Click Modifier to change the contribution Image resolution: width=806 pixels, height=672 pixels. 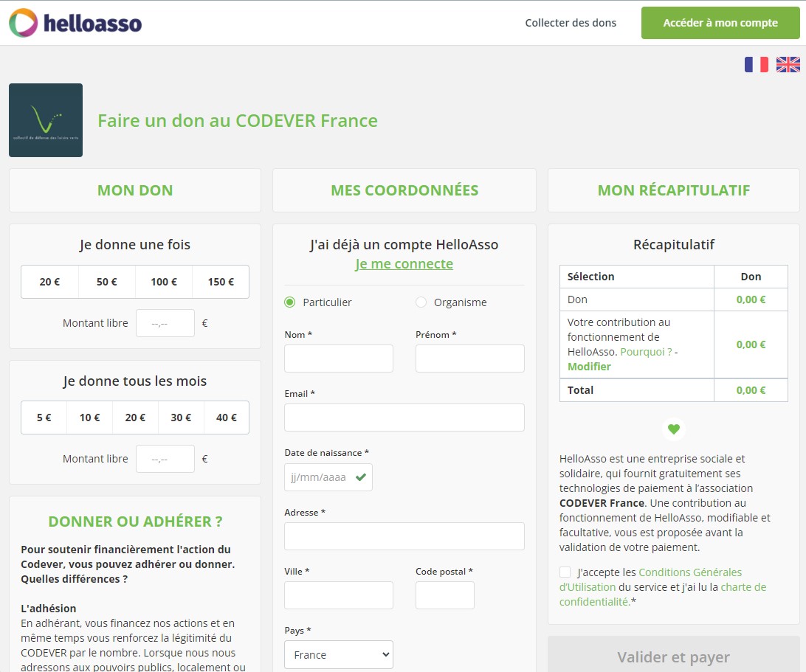[x=589, y=367]
